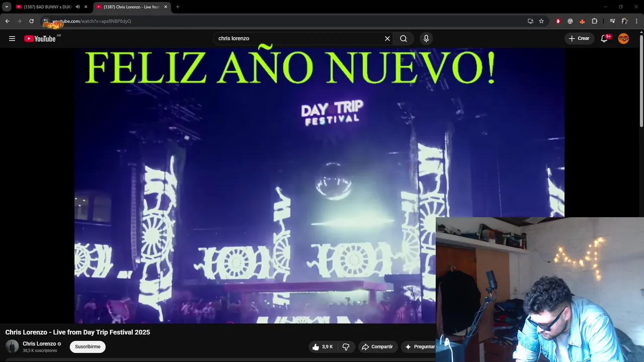Viewport: 644px width, 362px height.
Task: Open Chrome media controls icon
Action: coord(612,21)
